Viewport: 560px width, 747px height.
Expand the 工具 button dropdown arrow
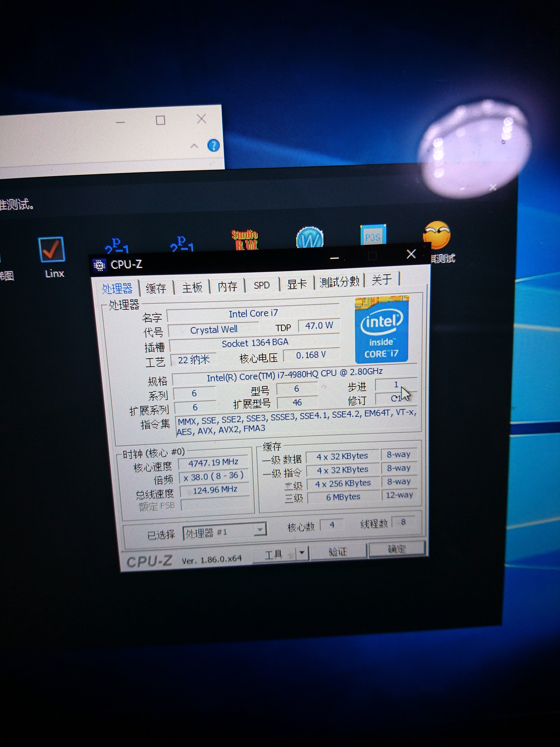[302, 553]
